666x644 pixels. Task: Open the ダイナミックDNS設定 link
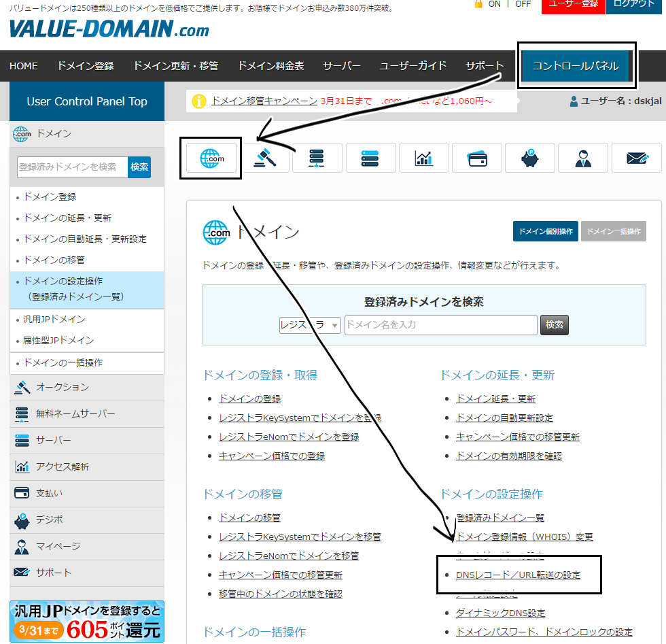pyautogui.click(x=500, y=613)
